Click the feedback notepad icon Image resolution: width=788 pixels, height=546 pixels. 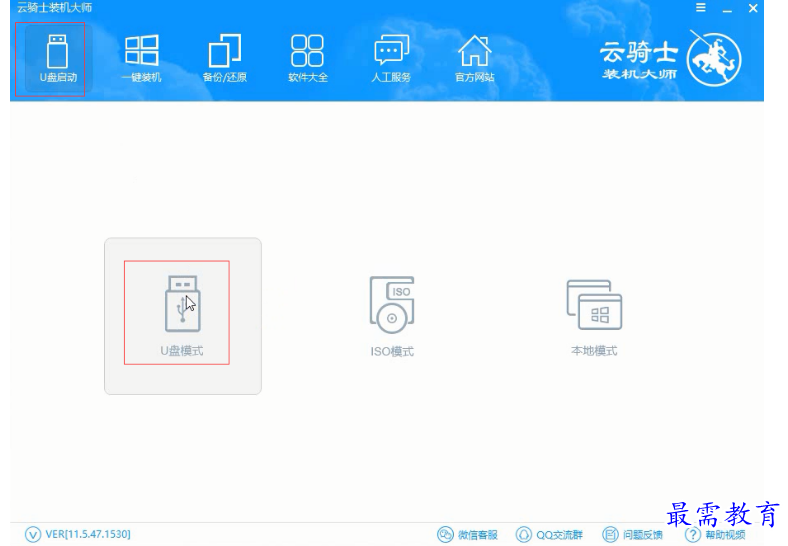pyautogui.click(x=610, y=534)
